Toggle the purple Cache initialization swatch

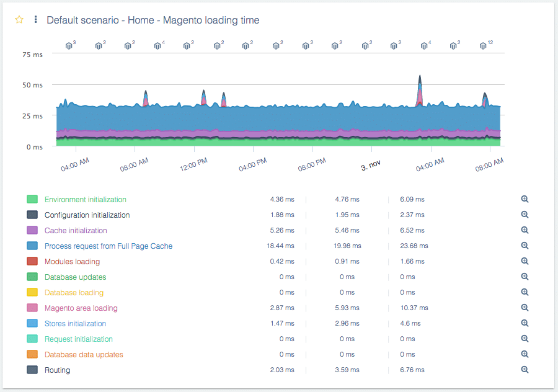[x=32, y=230]
